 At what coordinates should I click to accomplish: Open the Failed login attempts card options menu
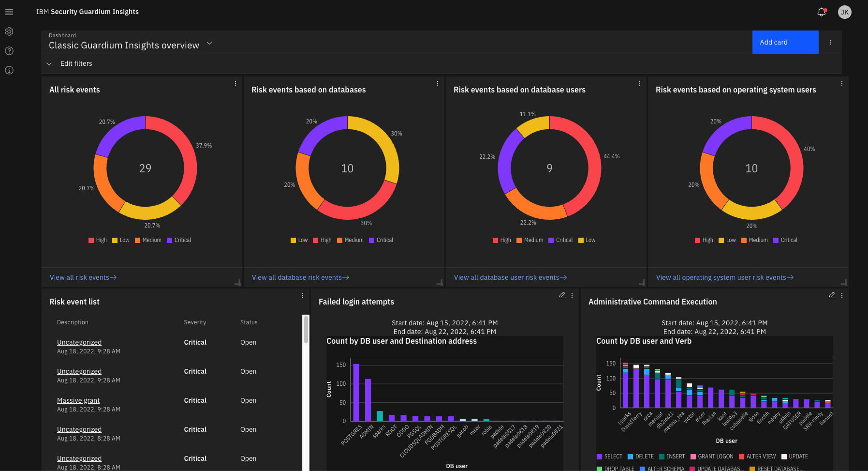coord(572,295)
